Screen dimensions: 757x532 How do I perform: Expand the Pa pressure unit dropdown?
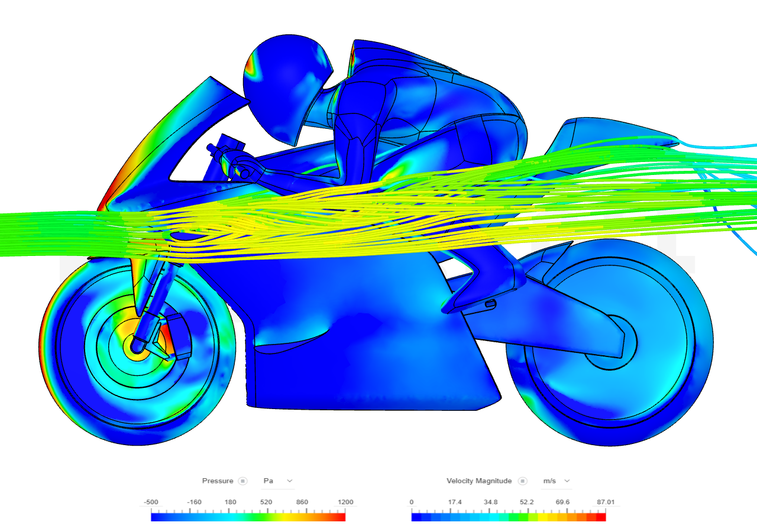[x=278, y=481]
